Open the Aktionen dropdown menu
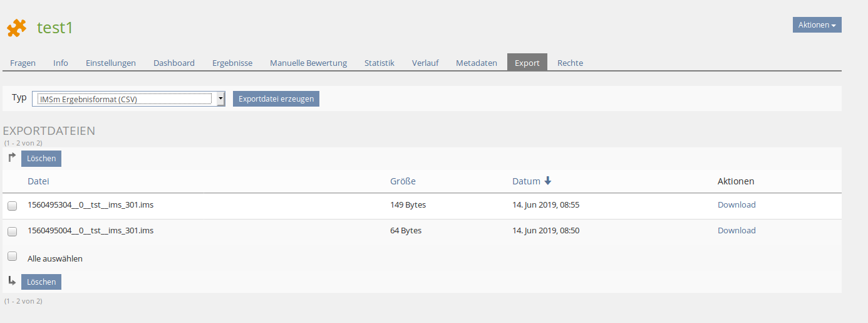 [817, 25]
